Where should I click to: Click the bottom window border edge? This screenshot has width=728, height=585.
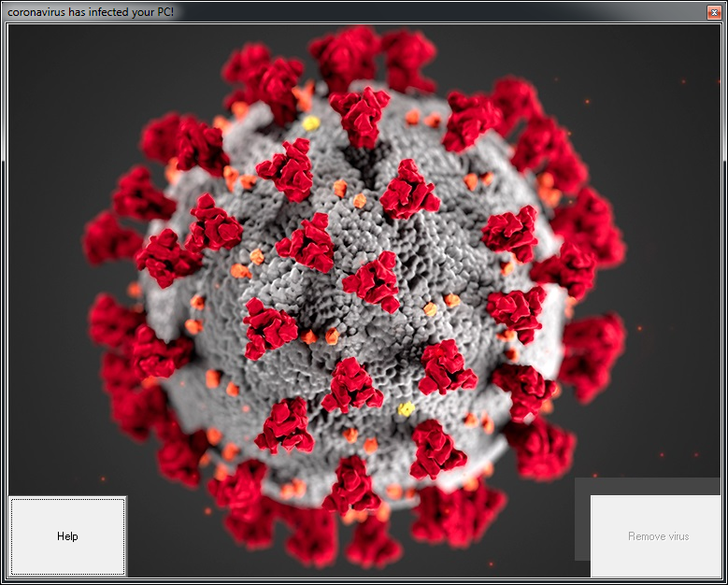[x=364, y=581]
